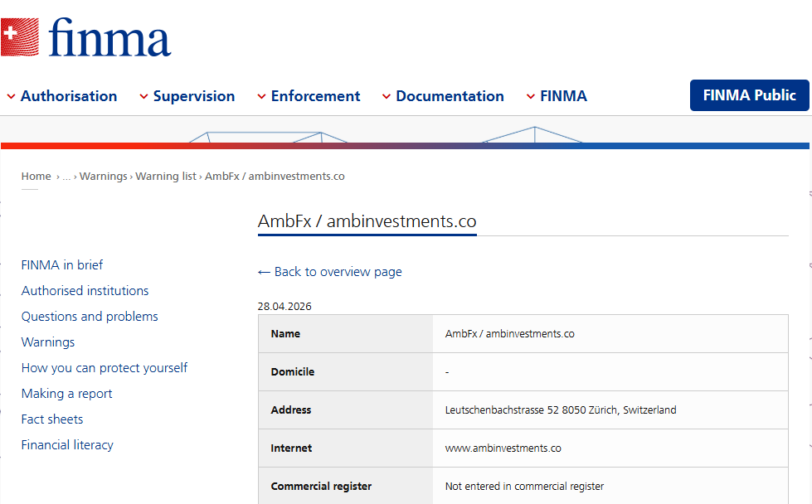812x504 pixels.
Task: Expand the Authorisation chevron
Action: [x=11, y=97]
